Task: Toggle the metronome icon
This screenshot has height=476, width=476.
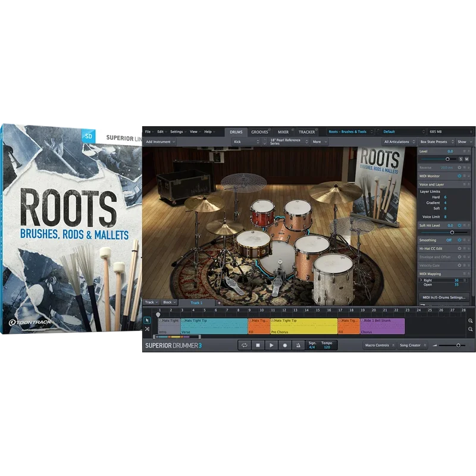Action: click(298, 346)
